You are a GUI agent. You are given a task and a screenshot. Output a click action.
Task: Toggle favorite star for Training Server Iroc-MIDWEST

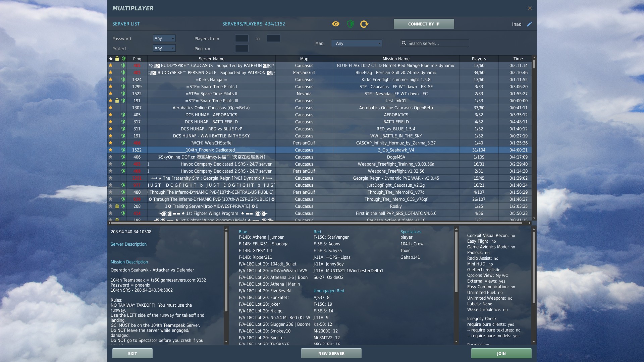(110, 206)
